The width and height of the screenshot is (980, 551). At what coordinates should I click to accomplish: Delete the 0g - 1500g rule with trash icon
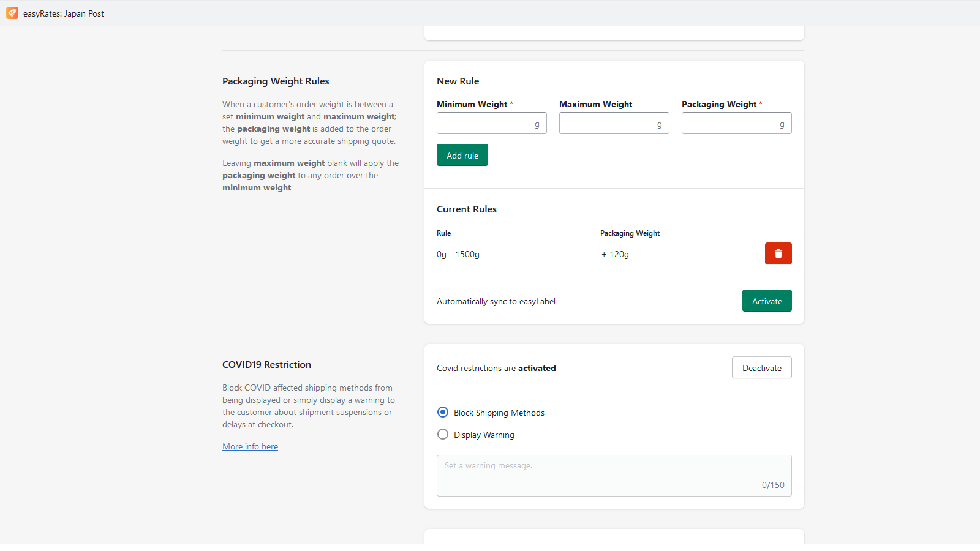click(778, 253)
